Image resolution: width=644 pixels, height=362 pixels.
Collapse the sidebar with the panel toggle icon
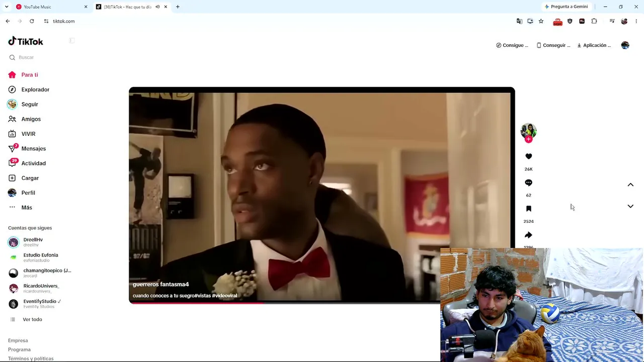tap(72, 41)
